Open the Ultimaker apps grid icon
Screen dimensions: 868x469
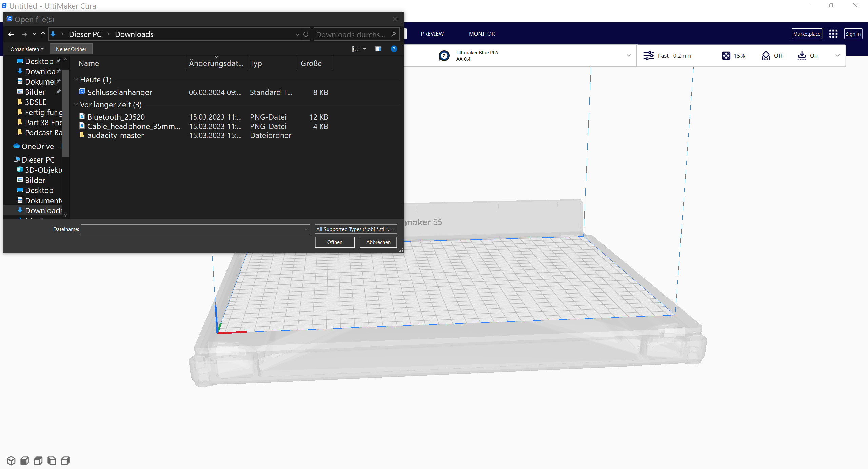(x=833, y=34)
